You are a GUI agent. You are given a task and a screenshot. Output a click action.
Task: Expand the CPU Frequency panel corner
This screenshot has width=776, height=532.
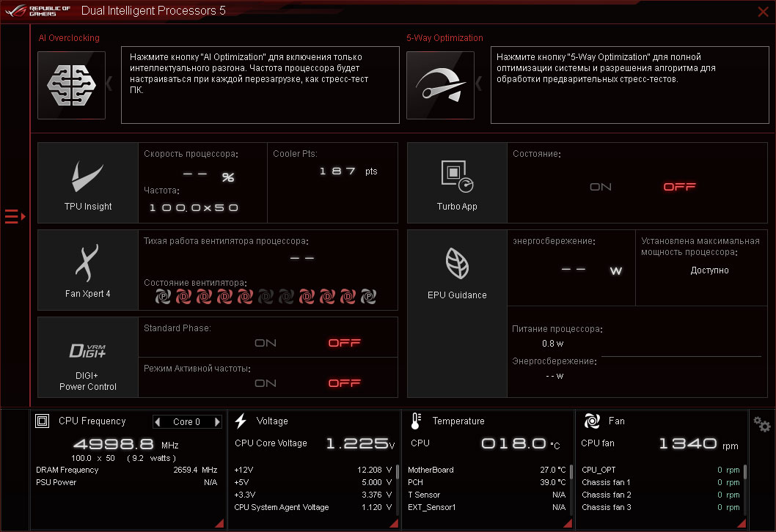(x=219, y=523)
